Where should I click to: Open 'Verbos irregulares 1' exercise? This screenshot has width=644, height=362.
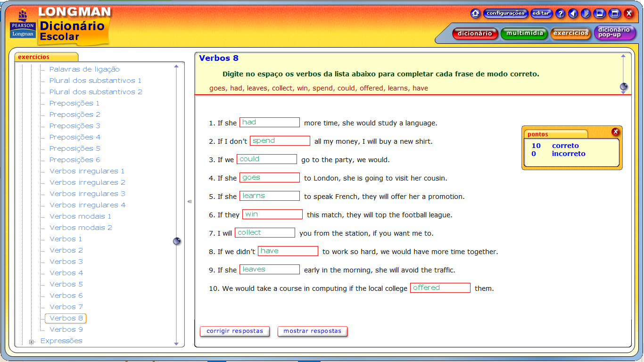pos(87,171)
